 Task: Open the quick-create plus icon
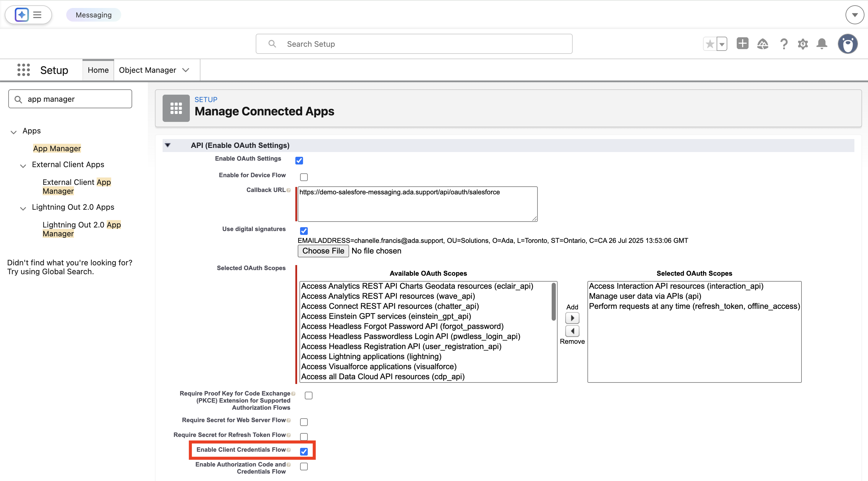(742, 44)
